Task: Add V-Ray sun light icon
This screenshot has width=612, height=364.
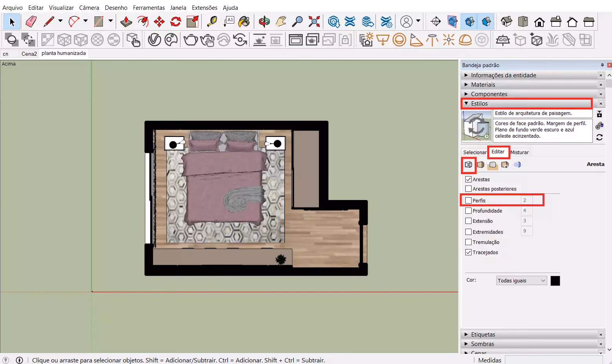Action: coord(449,40)
